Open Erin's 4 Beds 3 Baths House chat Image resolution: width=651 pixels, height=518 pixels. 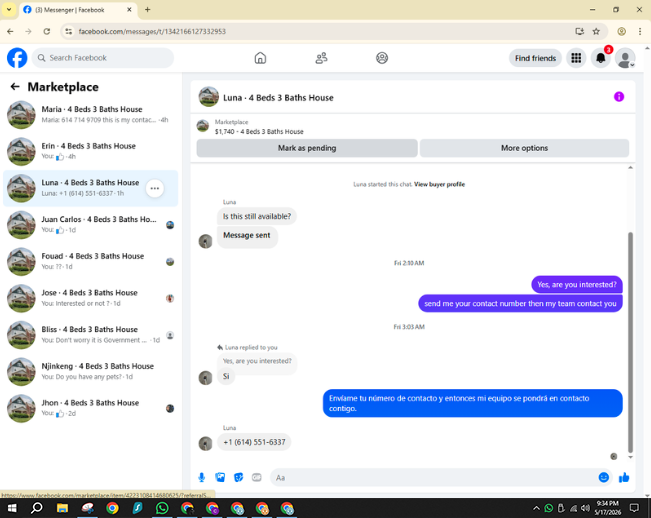[91, 151]
